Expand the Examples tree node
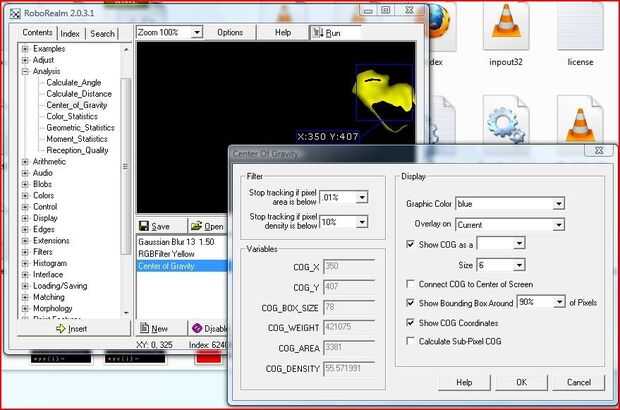 point(25,49)
